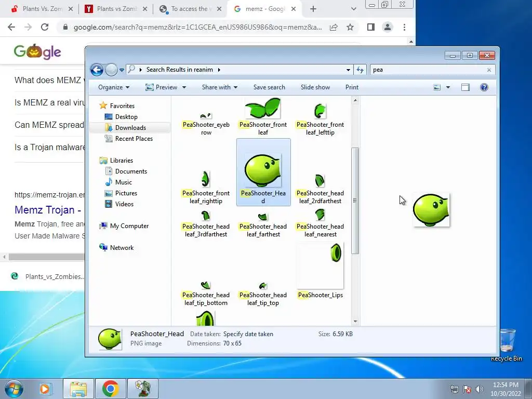Click Save search
This screenshot has width=532, height=399.
click(x=269, y=87)
